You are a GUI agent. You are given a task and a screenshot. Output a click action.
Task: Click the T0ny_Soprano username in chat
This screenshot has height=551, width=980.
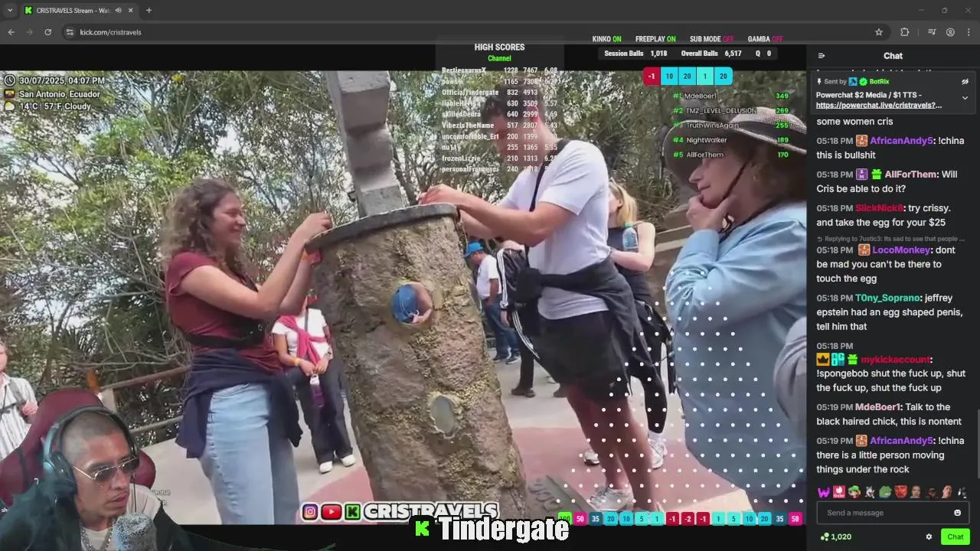[887, 298]
